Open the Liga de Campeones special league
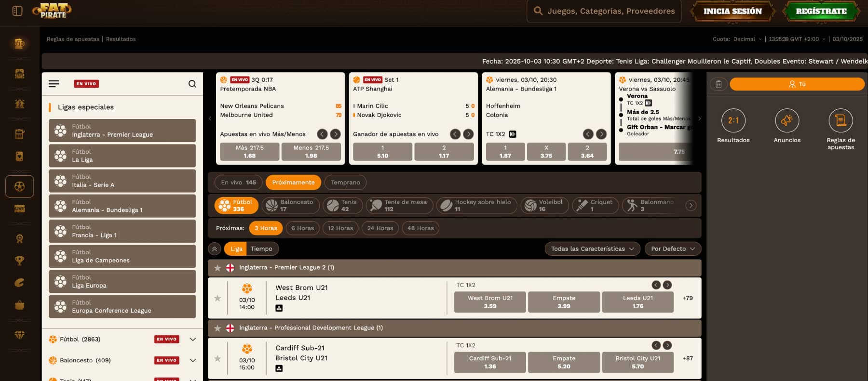 [122, 256]
